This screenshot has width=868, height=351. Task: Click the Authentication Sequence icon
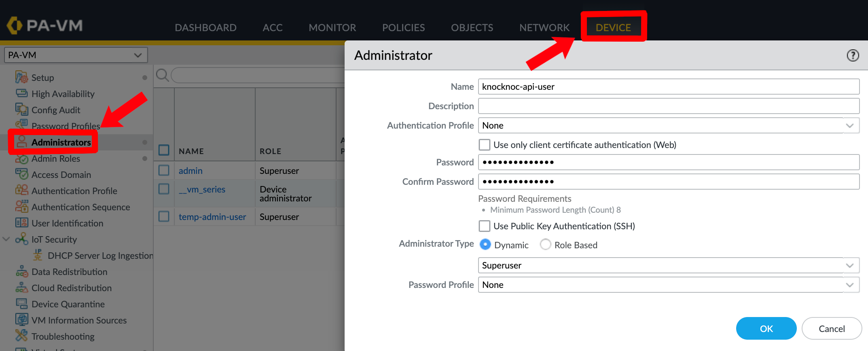tap(21, 206)
